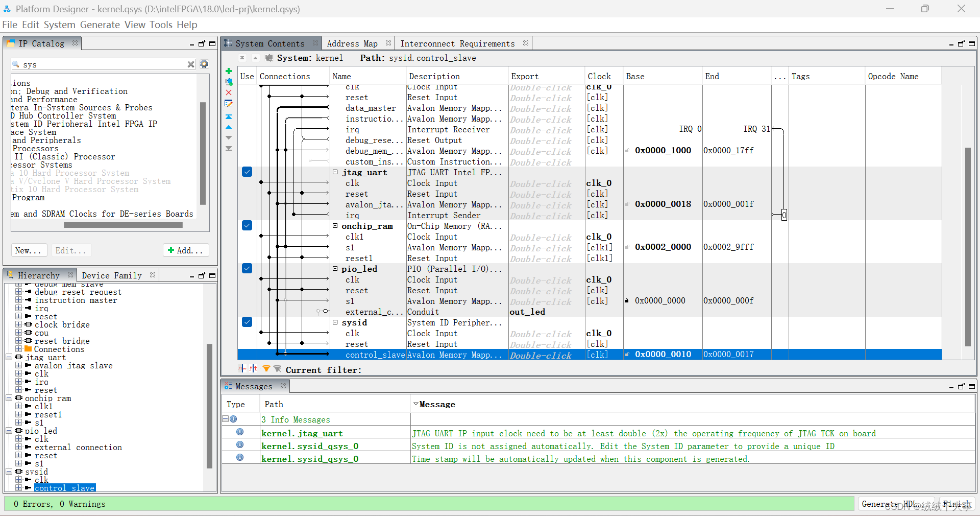
Task: Open the File menu
Action: (10, 25)
